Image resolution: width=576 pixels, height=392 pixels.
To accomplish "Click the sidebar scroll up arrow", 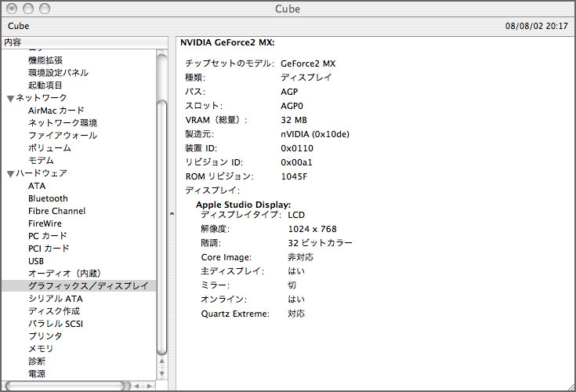I will [161, 361].
